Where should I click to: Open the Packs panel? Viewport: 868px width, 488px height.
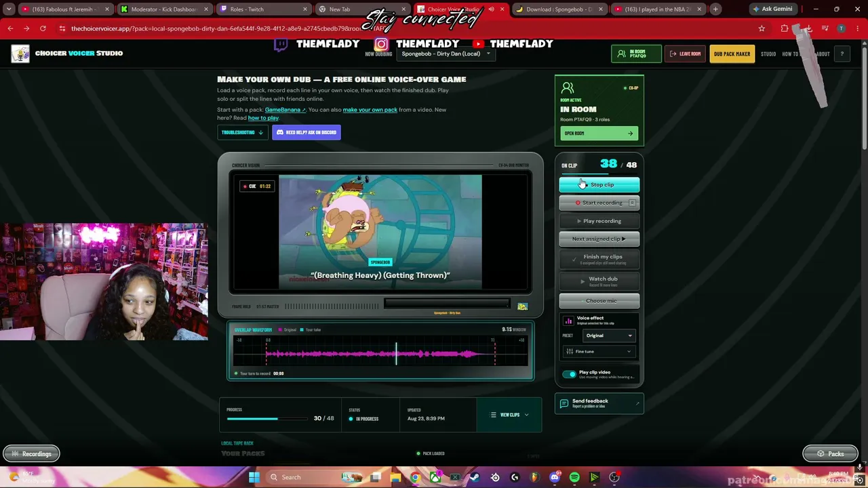830,453
